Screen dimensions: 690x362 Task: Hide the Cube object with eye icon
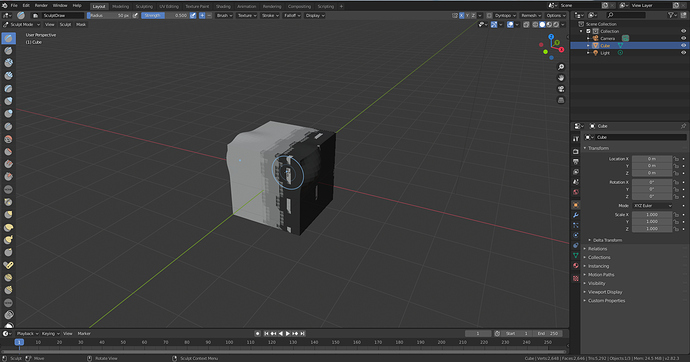683,45
